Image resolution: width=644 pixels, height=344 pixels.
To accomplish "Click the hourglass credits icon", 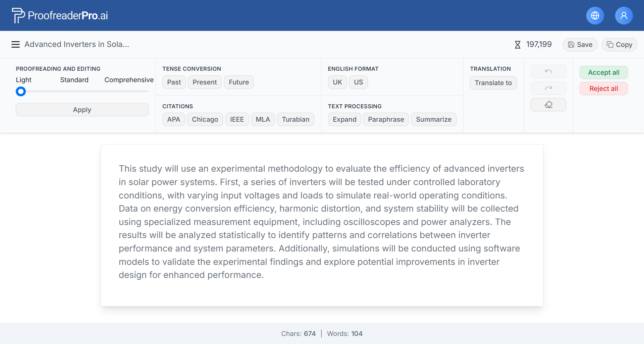I will tap(518, 45).
